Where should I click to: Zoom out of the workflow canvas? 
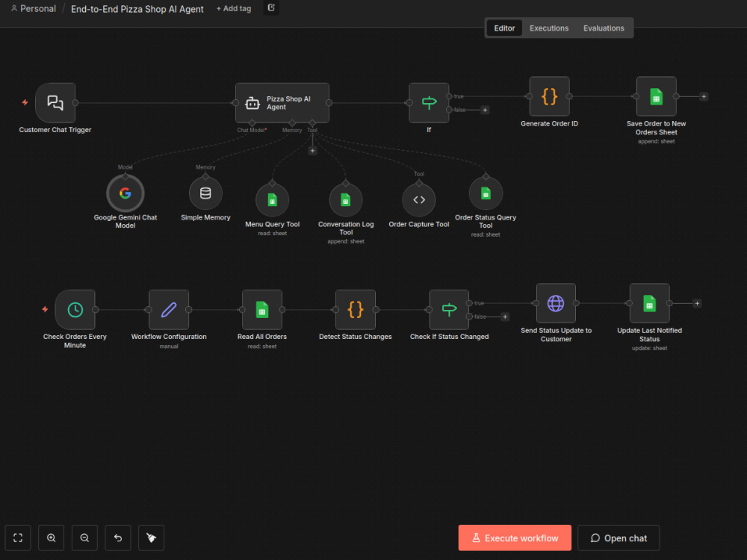pyautogui.click(x=84, y=538)
